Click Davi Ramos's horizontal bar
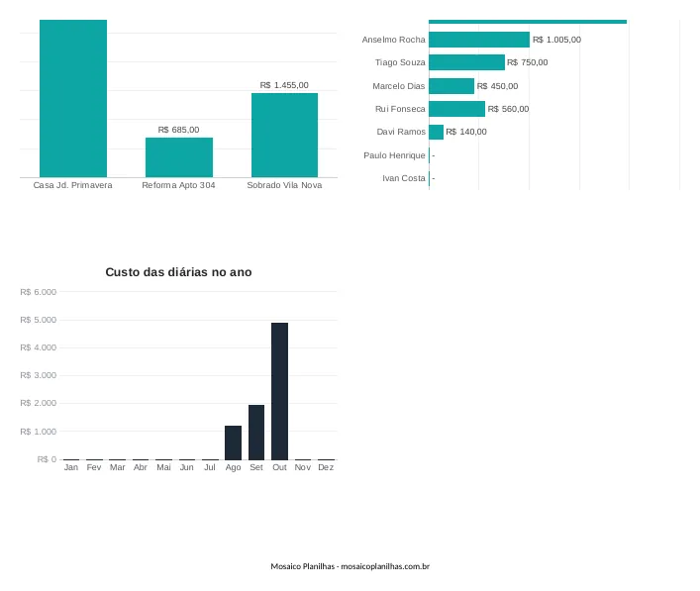This screenshot has height=591, width=700. (x=437, y=132)
